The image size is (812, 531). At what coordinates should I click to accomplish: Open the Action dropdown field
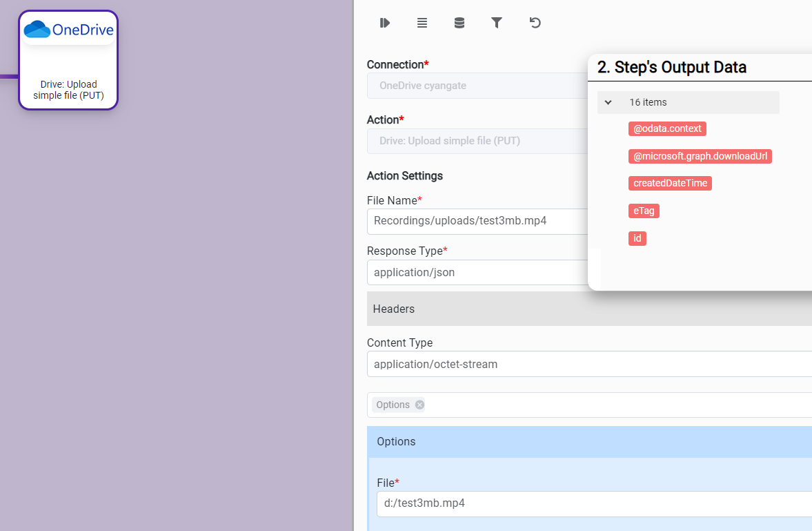476,141
